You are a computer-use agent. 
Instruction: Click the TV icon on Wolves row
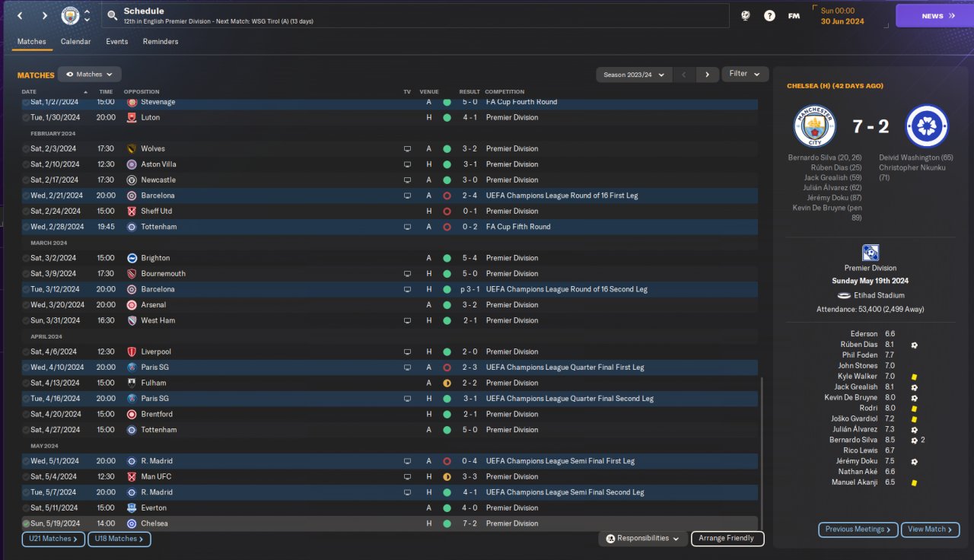tap(407, 148)
